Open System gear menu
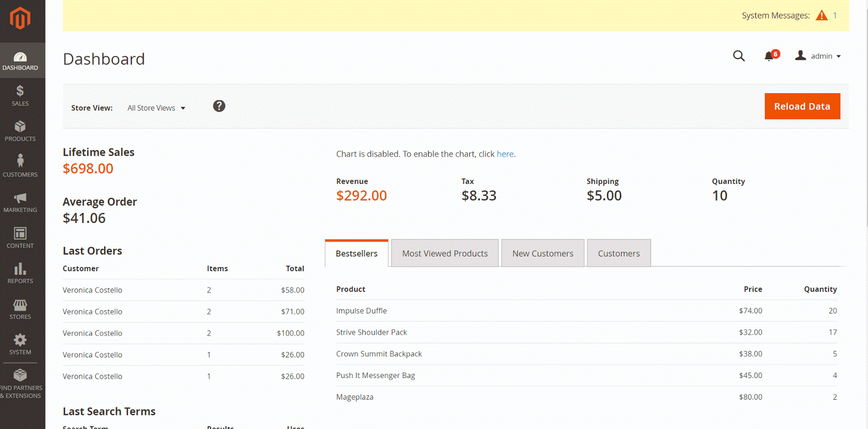 pyautogui.click(x=20, y=344)
